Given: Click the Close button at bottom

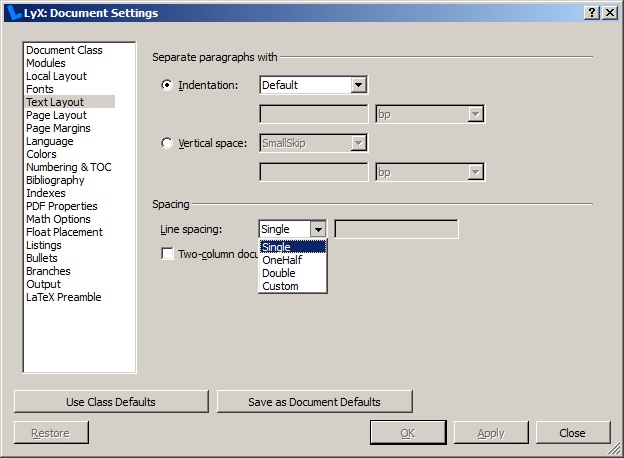Looking at the screenshot, I should [x=573, y=433].
